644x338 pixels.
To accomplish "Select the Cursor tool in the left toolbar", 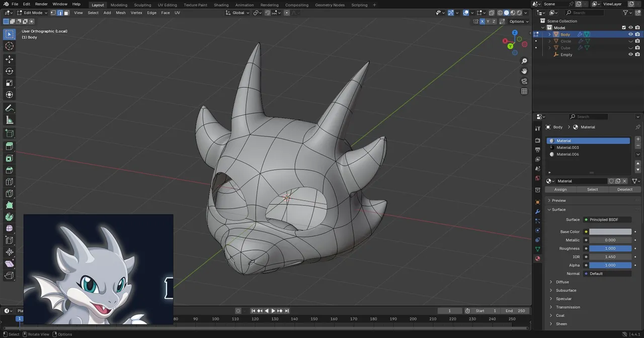I will 9,46.
